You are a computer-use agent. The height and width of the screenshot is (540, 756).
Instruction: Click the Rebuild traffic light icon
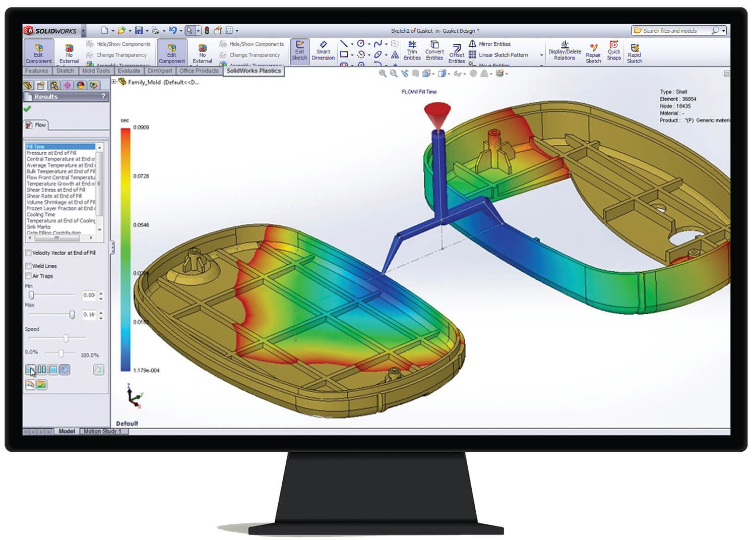click(x=207, y=31)
